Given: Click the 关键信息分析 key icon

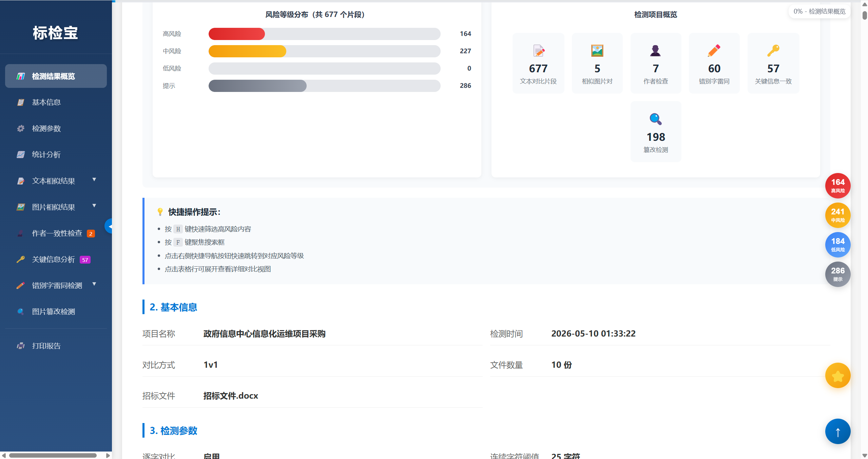Looking at the screenshot, I should pos(21,259).
